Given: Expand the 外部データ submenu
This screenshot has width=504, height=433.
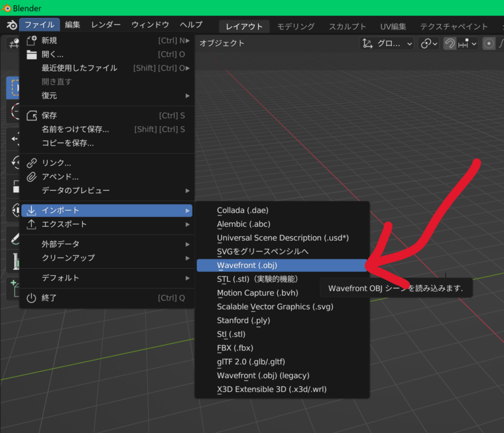Looking at the screenshot, I should (x=108, y=245).
